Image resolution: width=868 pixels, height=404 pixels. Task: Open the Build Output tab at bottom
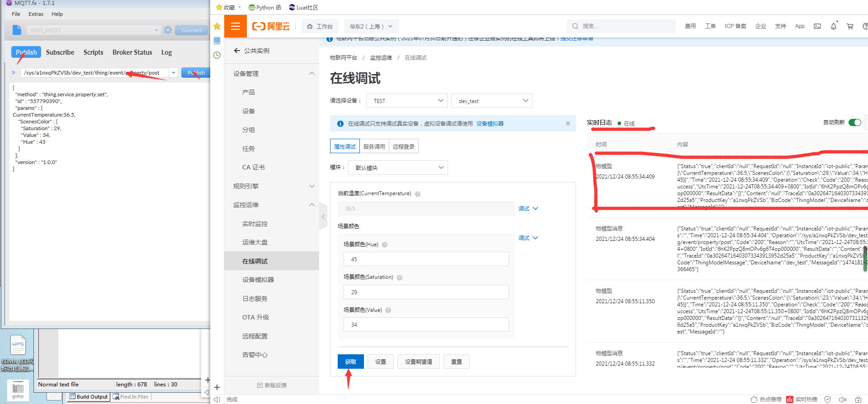[89, 397]
